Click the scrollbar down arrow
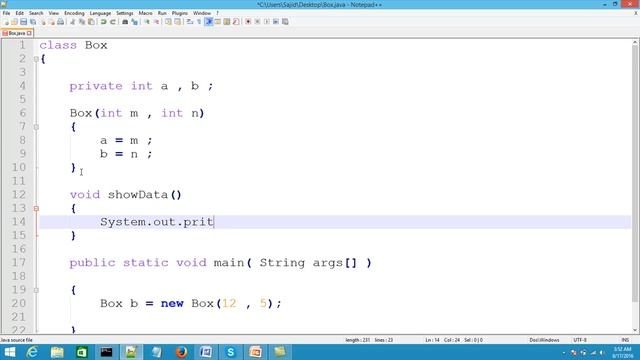Screen dimensions: 640x360 click(x=635, y=330)
